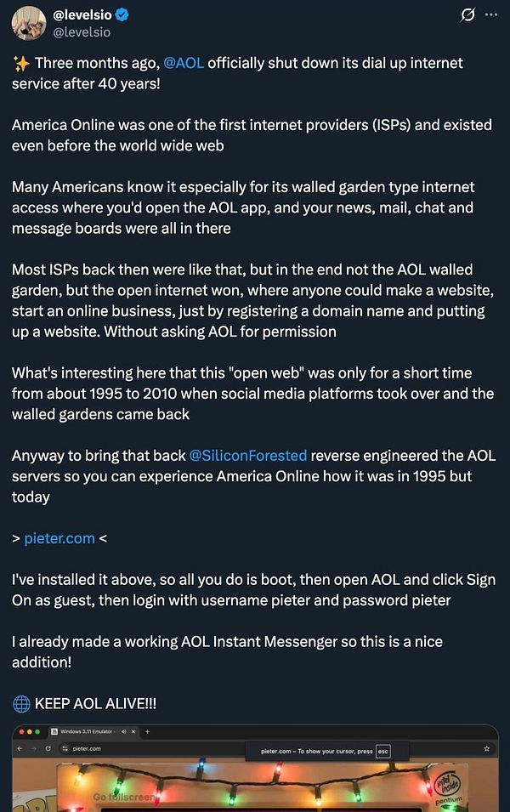This screenshot has width=510, height=812.
Task: Open the Grok icon at post top
Action: (467, 15)
